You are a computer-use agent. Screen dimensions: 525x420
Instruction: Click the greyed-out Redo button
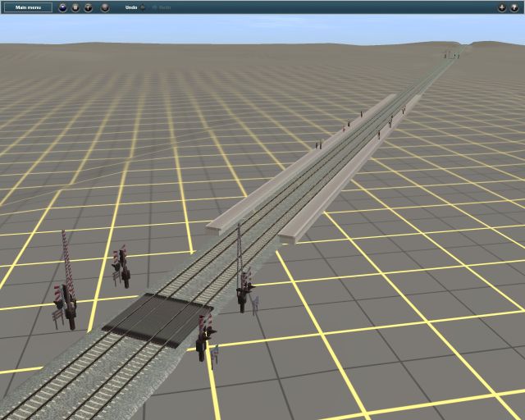click(x=164, y=7)
